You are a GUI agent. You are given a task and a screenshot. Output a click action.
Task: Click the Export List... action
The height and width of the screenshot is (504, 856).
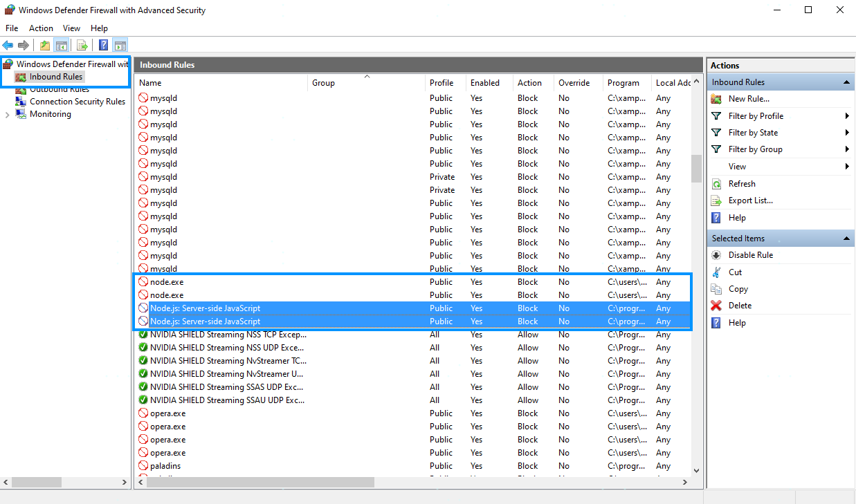coord(751,200)
